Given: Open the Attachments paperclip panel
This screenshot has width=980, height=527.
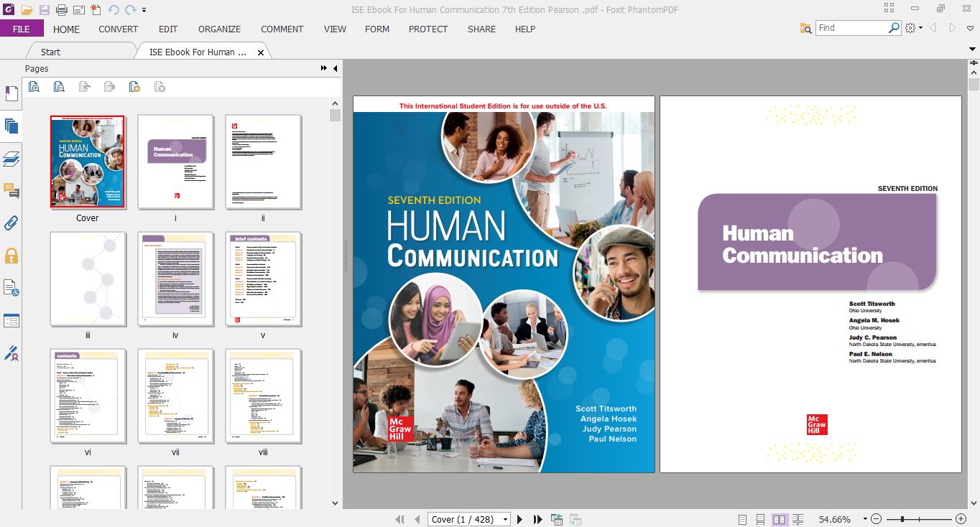Looking at the screenshot, I should point(11,223).
